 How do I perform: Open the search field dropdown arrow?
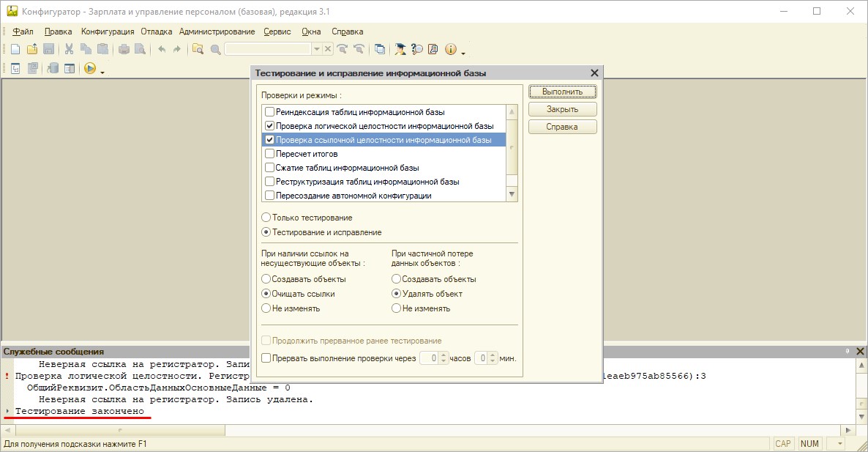(317, 49)
